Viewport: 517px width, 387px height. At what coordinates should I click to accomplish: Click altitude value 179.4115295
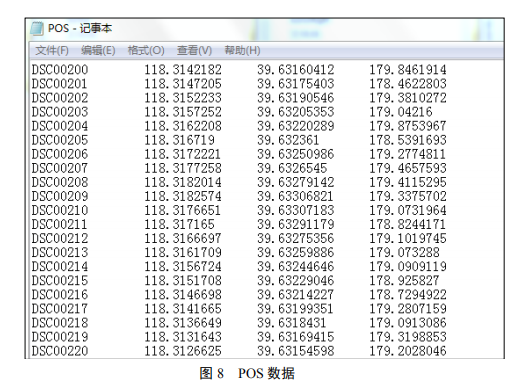pyautogui.click(x=408, y=182)
